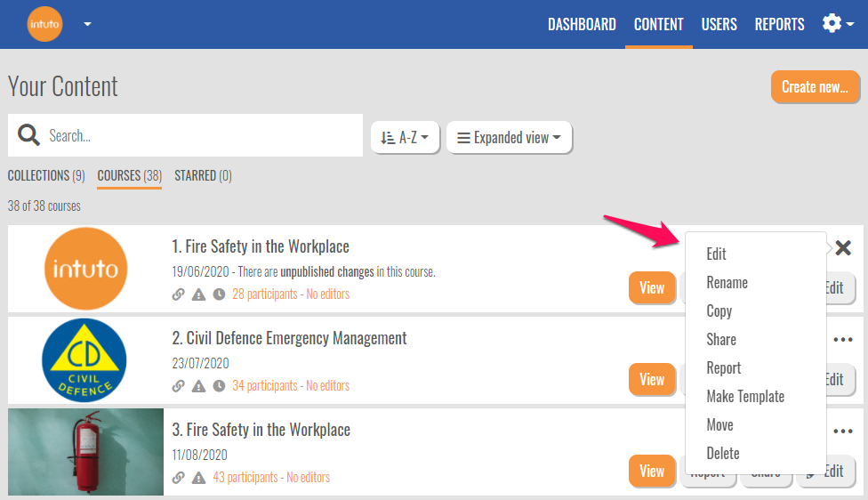This screenshot has width=868, height=500.
Task: Select Delete from the course menu
Action: click(x=722, y=453)
